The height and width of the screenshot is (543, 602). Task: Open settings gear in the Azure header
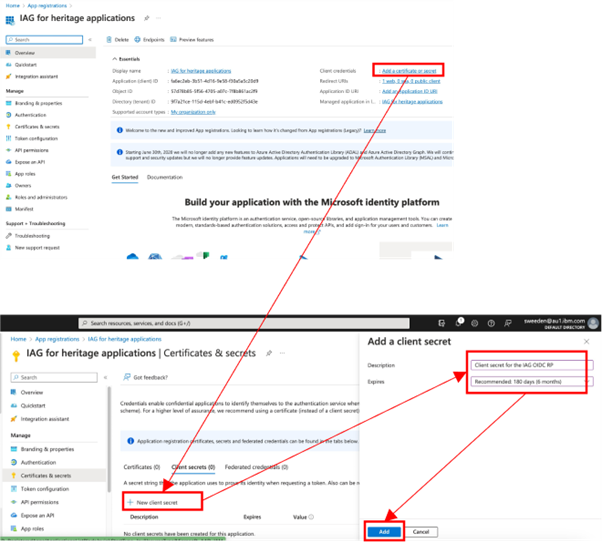tap(475, 323)
